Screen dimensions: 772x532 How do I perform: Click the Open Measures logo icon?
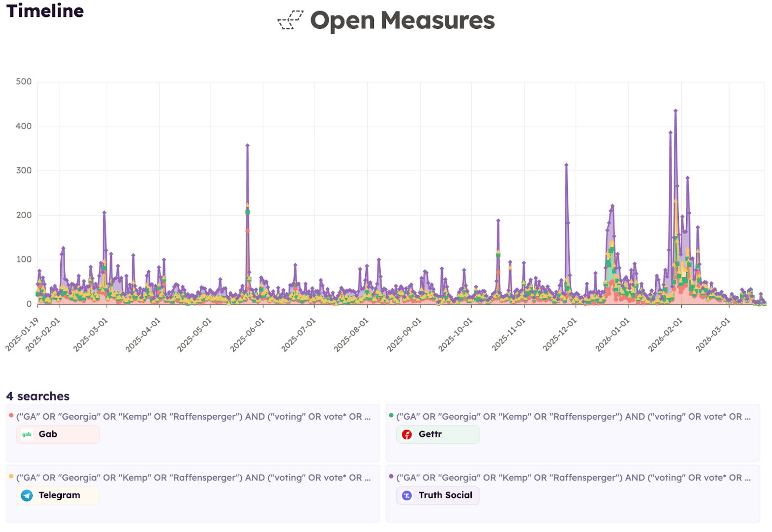coord(290,20)
